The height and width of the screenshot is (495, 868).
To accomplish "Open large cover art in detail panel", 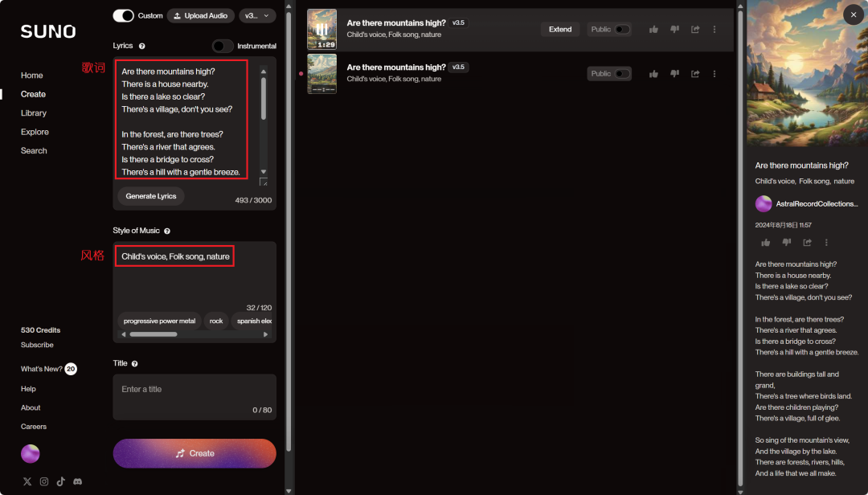I will tap(807, 74).
